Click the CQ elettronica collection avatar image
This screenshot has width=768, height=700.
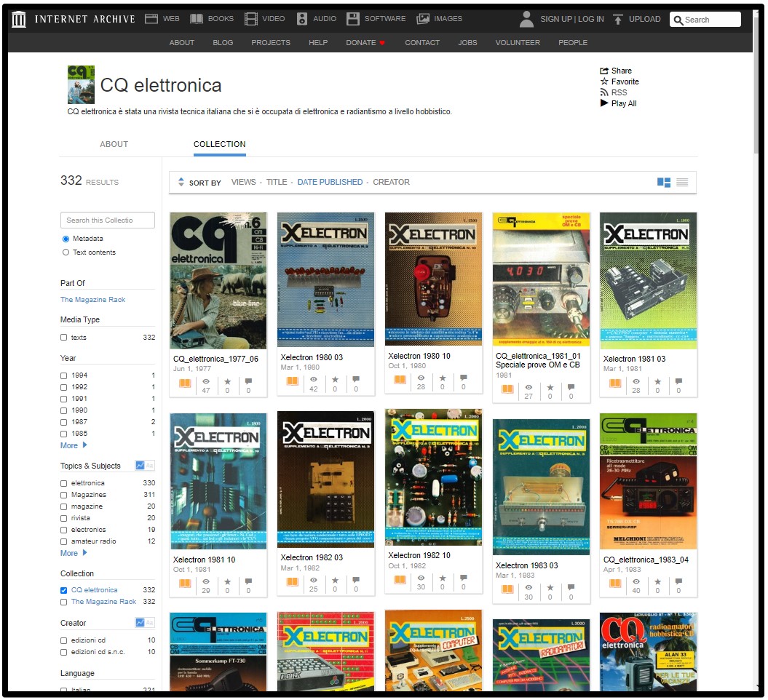[81, 84]
